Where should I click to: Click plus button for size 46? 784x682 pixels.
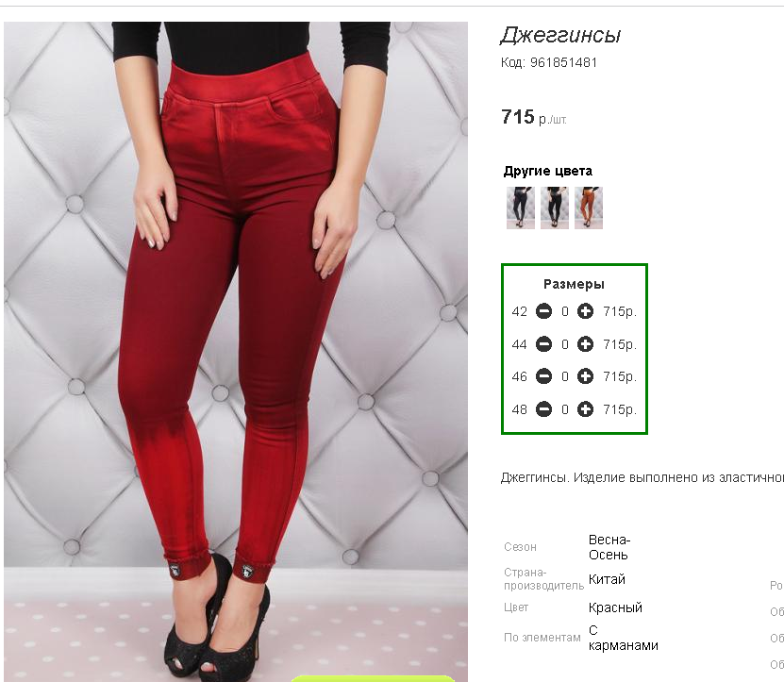[x=585, y=376]
